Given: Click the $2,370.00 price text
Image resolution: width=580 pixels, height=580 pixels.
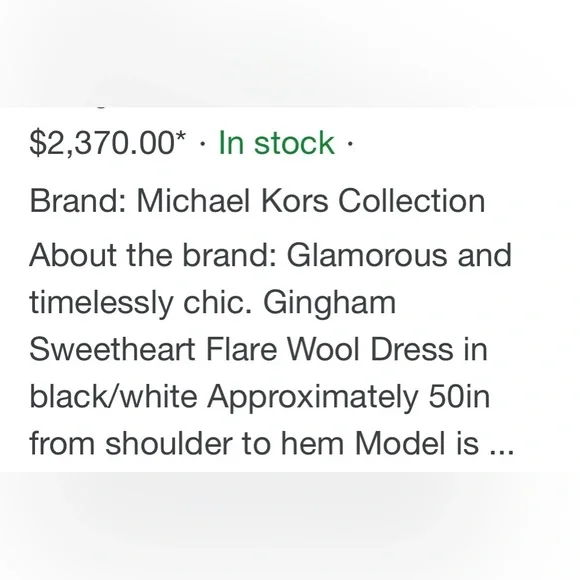Looking at the screenshot, I should [x=102, y=143].
